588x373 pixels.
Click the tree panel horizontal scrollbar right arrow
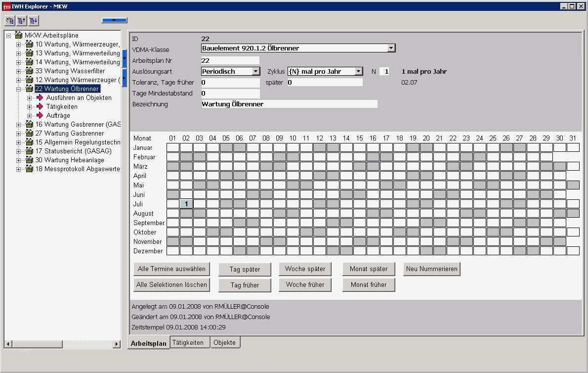117,344
